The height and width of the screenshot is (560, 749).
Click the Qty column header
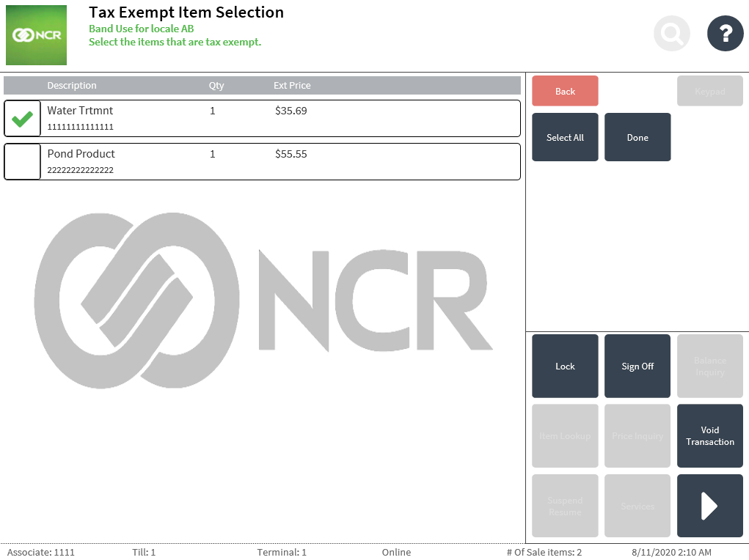pyautogui.click(x=216, y=86)
